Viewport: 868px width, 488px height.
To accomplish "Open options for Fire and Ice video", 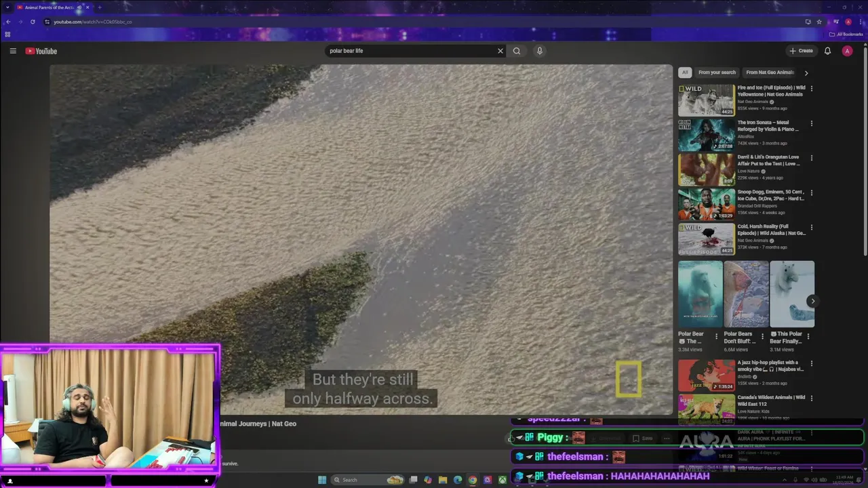I will [x=812, y=88].
